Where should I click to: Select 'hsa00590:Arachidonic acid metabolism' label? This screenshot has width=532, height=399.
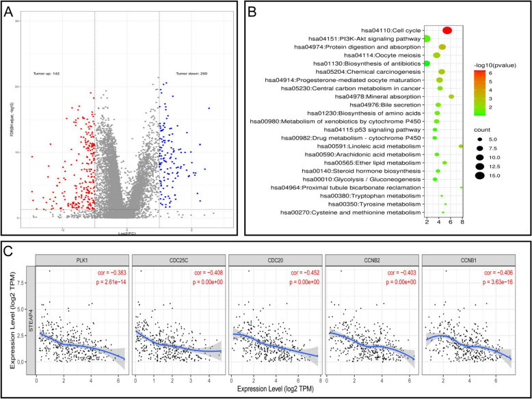click(x=362, y=154)
